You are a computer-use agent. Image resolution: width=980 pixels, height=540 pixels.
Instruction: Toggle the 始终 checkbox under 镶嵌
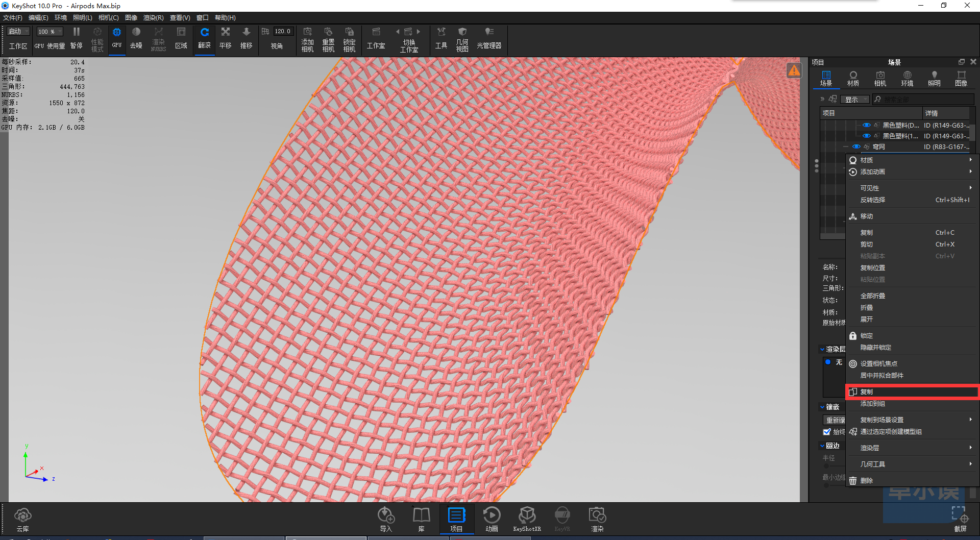pos(827,432)
